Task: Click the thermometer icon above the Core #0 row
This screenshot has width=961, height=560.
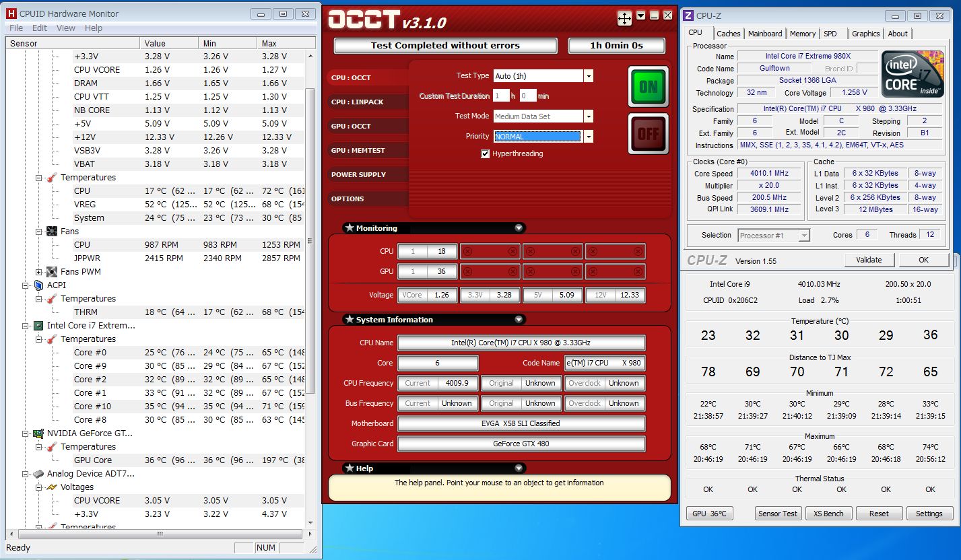Action: pos(51,339)
